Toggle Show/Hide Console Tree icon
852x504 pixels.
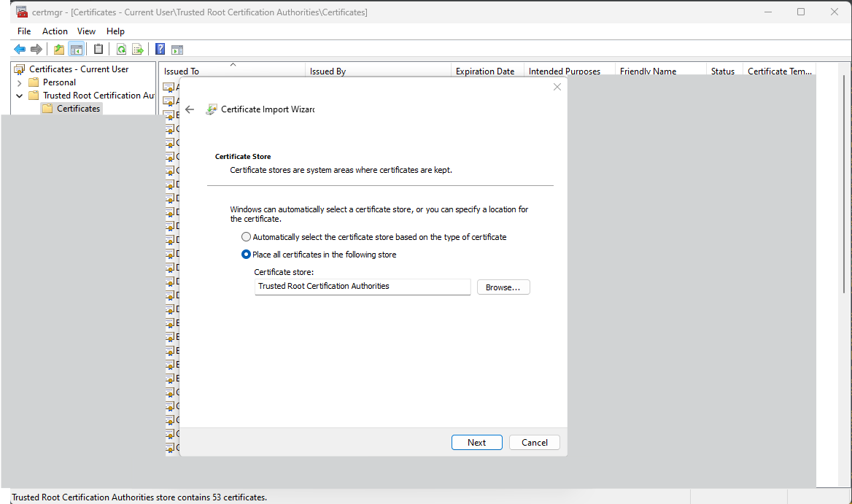pos(76,50)
